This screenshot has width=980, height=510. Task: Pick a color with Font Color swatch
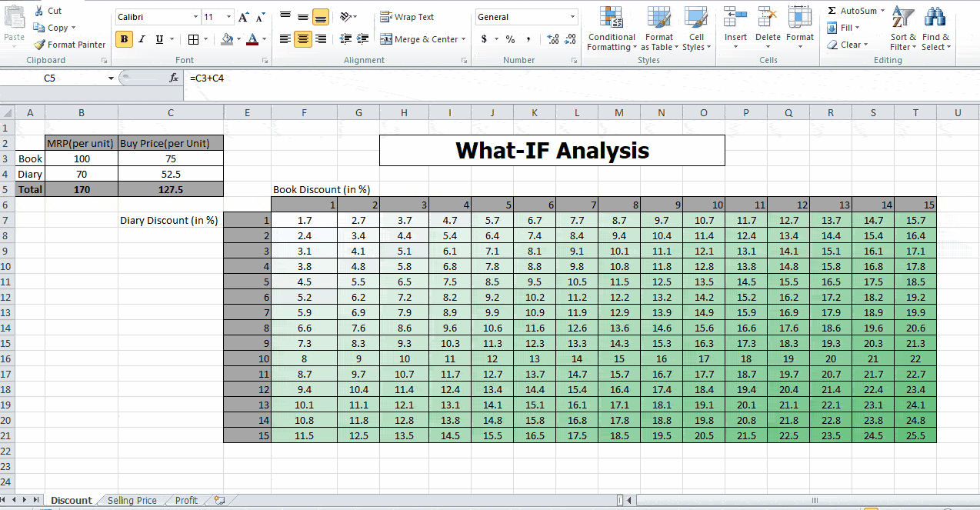coord(253,38)
